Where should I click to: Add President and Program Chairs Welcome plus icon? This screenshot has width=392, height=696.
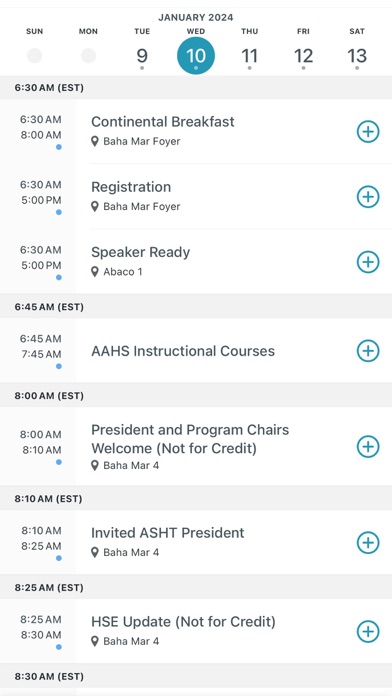[x=368, y=447]
